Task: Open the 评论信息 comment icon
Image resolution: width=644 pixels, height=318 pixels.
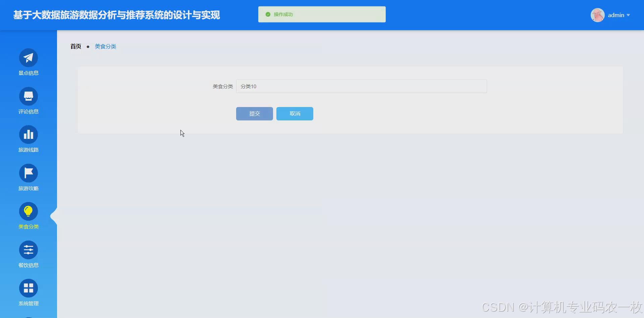Action: [x=29, y=96]
